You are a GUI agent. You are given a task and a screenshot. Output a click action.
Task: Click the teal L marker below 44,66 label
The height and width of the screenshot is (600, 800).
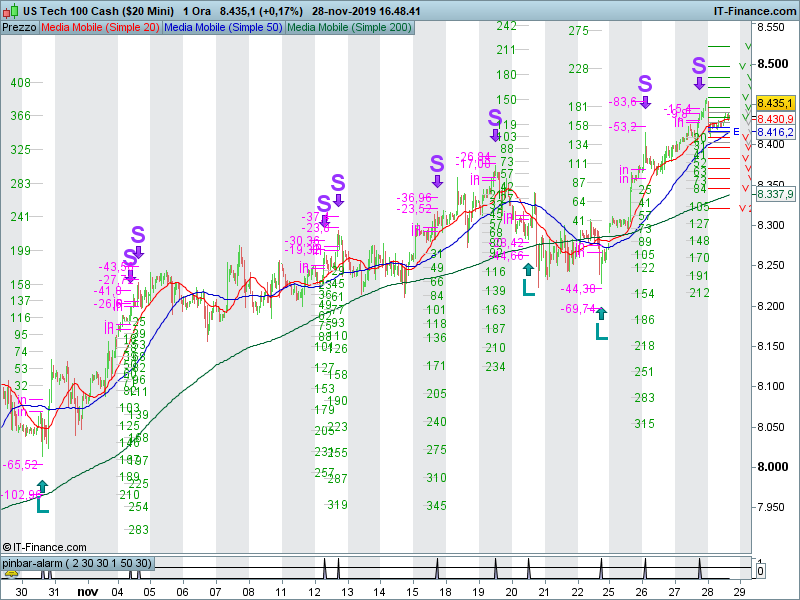coord(529,288)
